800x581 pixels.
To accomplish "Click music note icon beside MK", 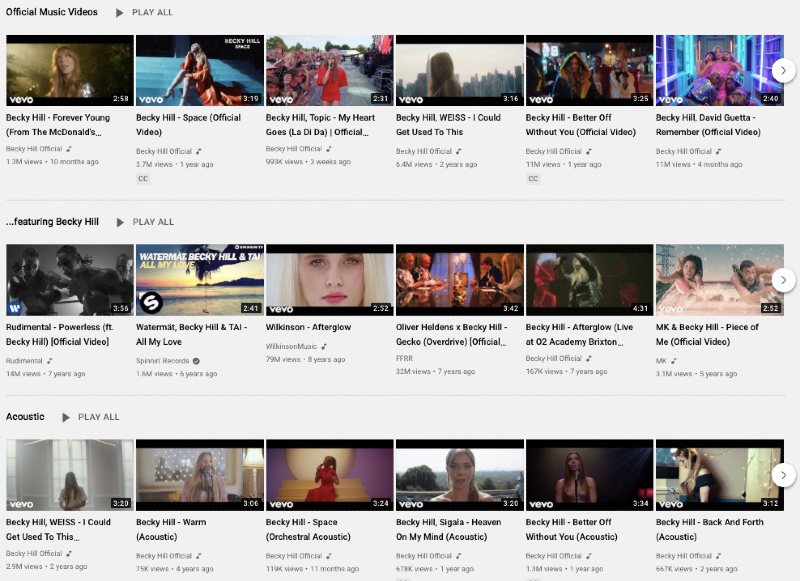I will [x=674, y=361].
